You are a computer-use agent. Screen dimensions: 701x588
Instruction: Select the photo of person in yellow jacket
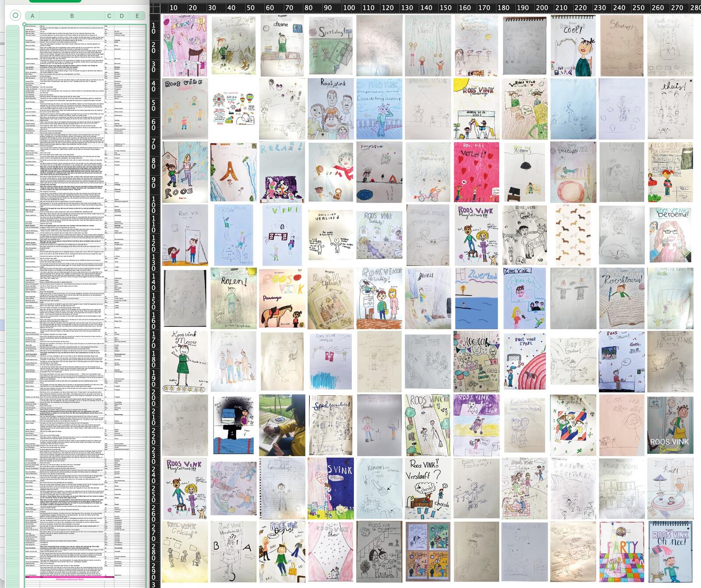pyautogui.click(x=282, y=425)
